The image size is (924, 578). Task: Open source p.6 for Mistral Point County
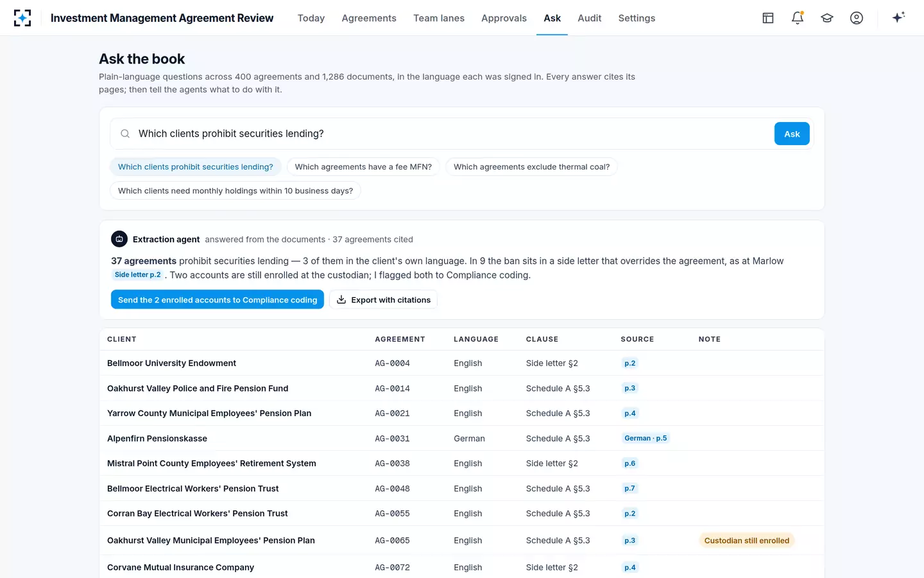click(630, 464)
